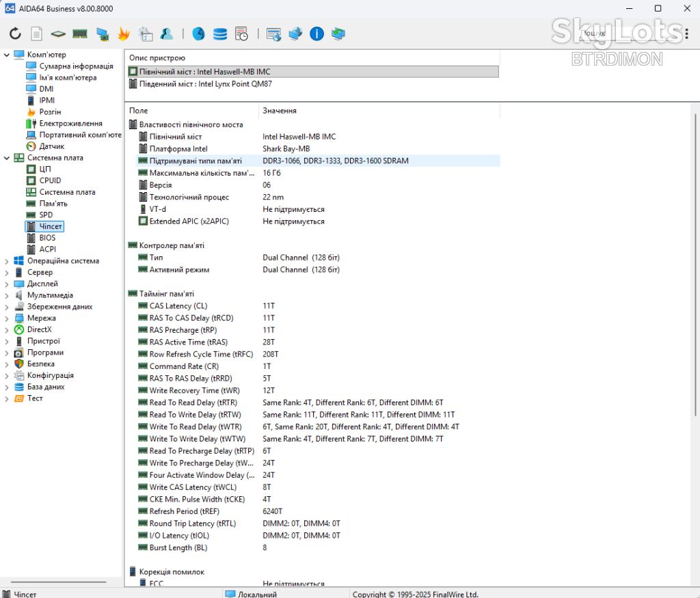Expand the Безпека tree node

pyautogui.click(x=7, y=364)
